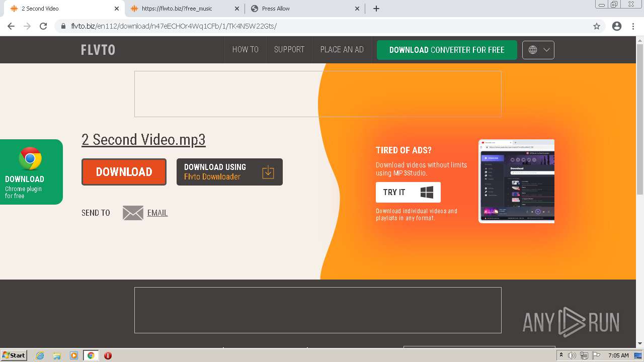The height and width of the screenshot is (362, 644).
Task: Click the TRY IT button
Action: click(x=408, y=192)
